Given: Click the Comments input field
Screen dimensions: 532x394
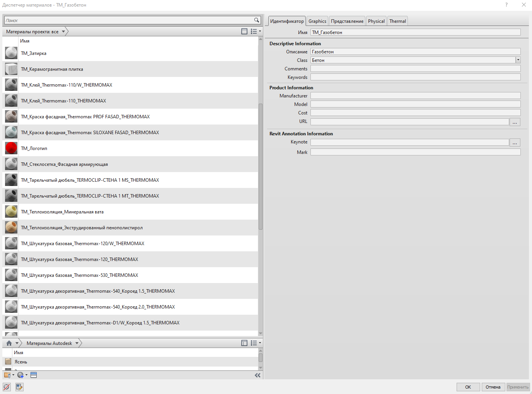Looking at the screenshot, I should tap(416, 68).
